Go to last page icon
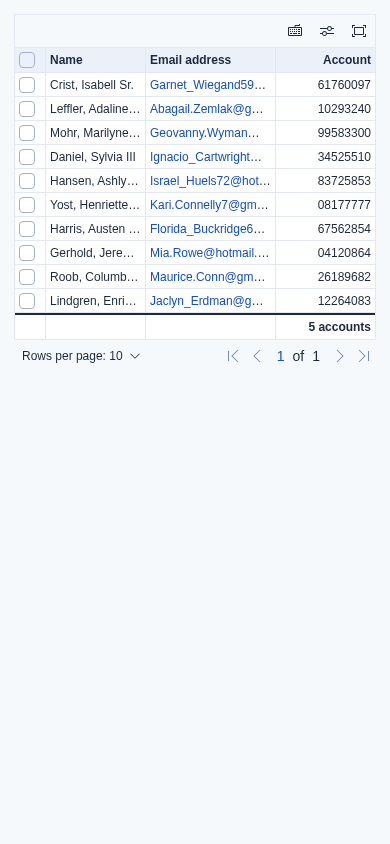The width and height of the screenshot is (390, 844). [364, 356]
